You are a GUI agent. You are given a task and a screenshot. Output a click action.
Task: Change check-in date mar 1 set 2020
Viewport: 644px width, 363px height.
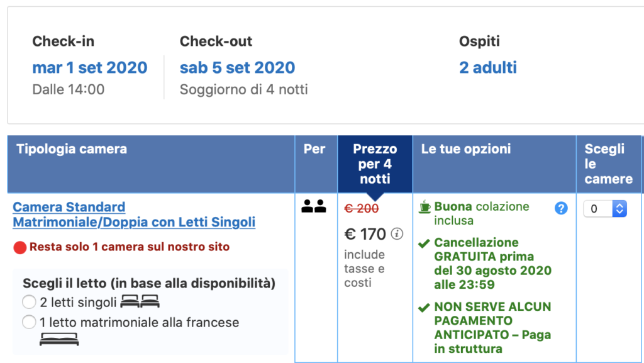90,67
